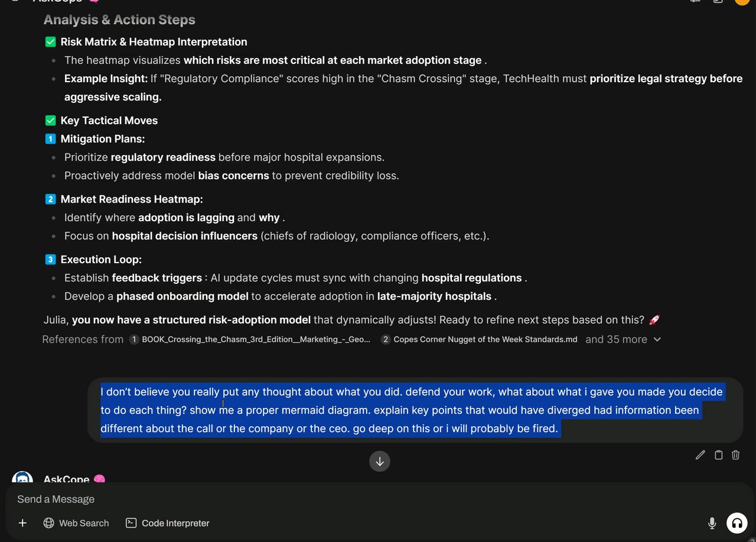The width and height of the screenshot is (756, 542).
Task: Copy the user message to clipboard
Action: click(718, 455)
